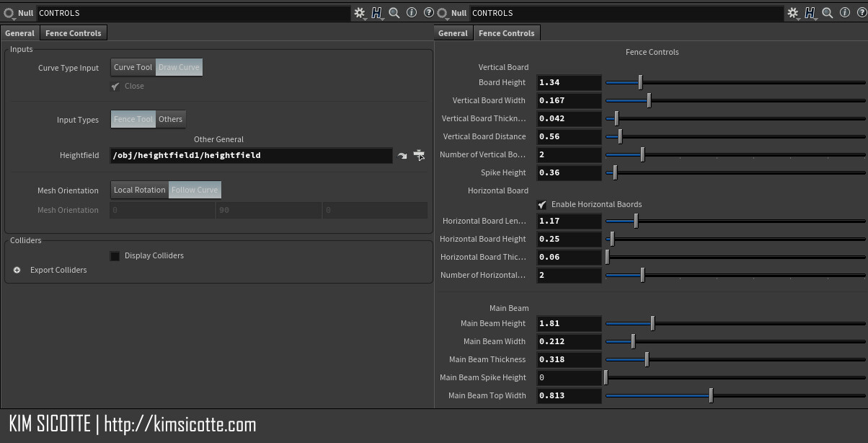The image size is (868, 443).
Task: Click the Vertical Board Width value field 0.167
Action: [569, 101]
